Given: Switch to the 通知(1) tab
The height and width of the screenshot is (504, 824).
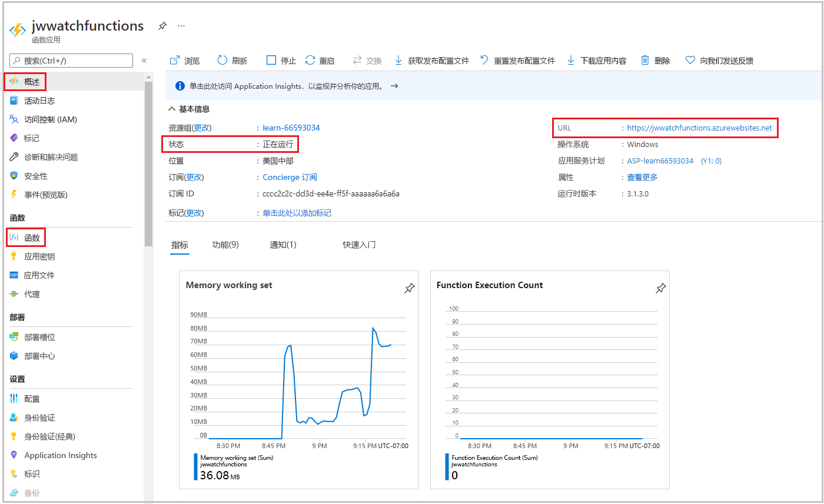Looking at the screenshot, I should click(283, 245).
